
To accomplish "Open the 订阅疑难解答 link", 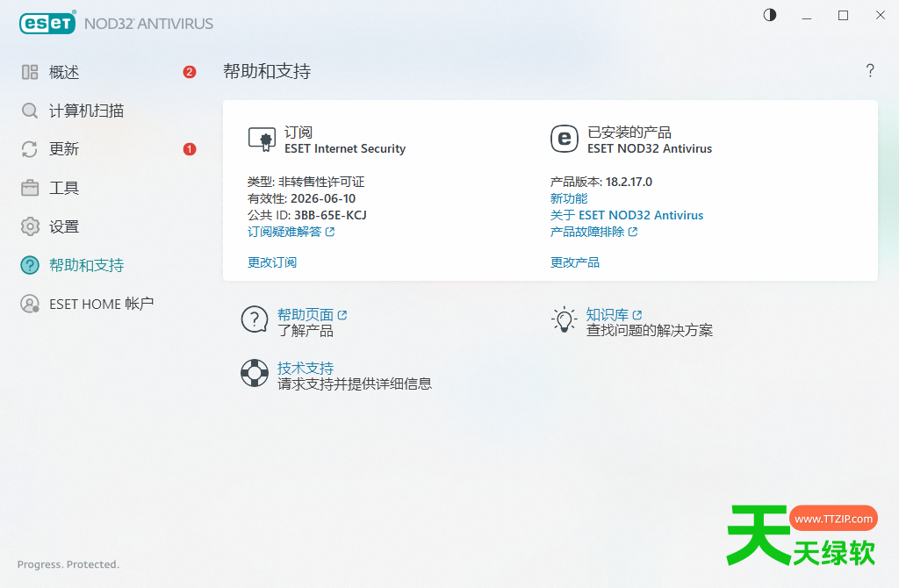I will pos(284,232).
